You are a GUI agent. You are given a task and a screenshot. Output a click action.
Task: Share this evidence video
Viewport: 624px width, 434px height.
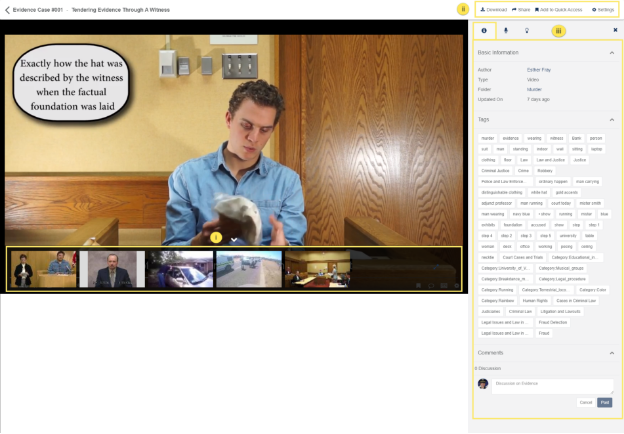pos(521,9)
